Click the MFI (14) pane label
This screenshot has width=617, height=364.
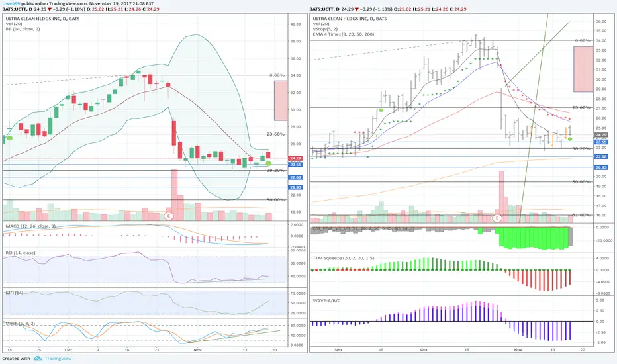coord(14,293)
